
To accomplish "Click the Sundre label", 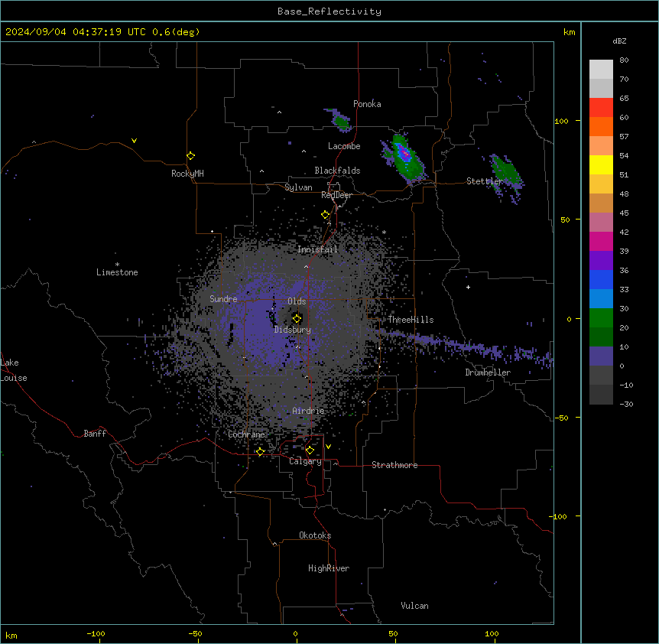I will tap(223, 299).
